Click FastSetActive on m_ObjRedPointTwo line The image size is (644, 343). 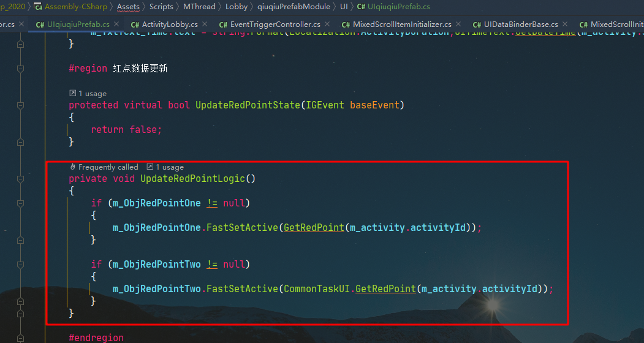tap(242, 288)
